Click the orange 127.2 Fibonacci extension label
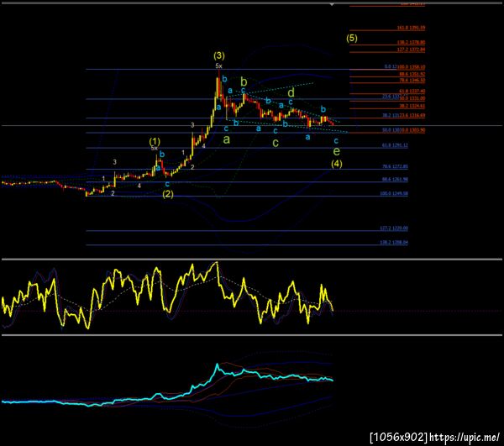The image size is (504, 446). [x=411, y=50]
